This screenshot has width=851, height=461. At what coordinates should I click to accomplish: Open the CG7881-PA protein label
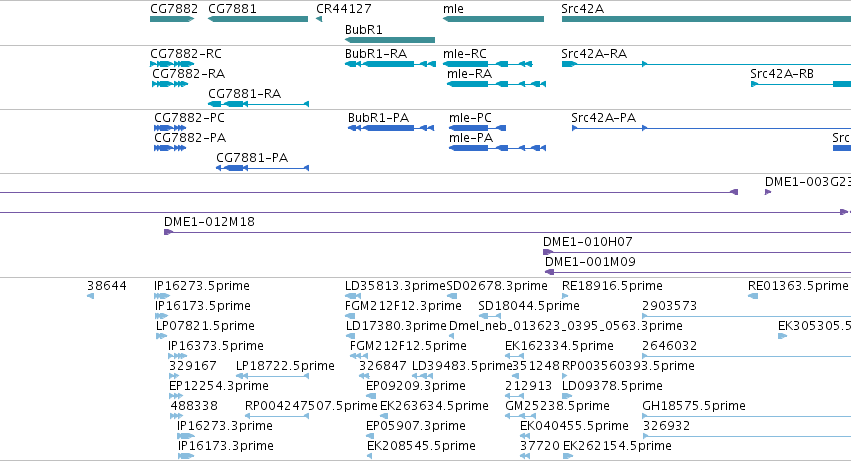252,158
